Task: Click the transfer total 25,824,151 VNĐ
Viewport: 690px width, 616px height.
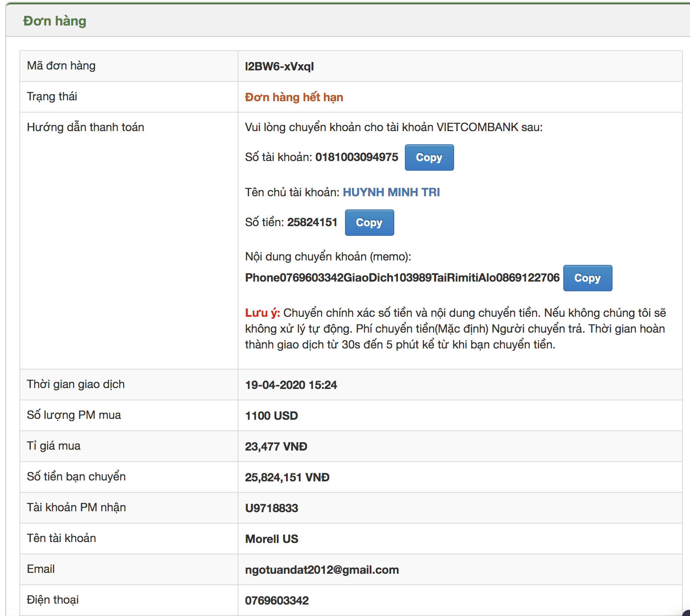Action: pos(287,477)
